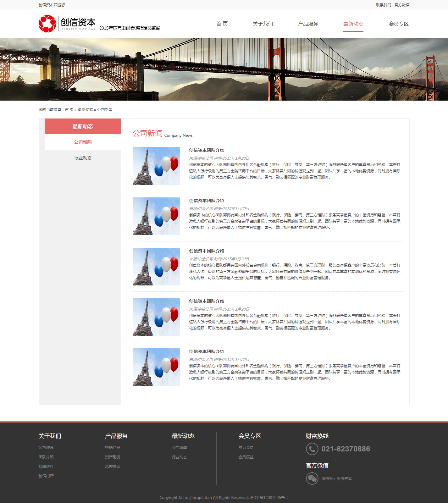Open 首页 in the main navigation

pos(222,24)
